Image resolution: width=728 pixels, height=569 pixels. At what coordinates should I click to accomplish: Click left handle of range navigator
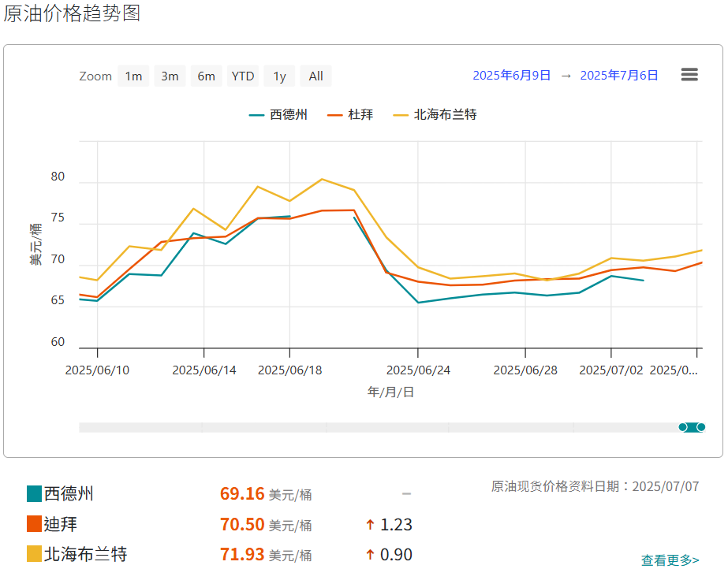(682, 427)
